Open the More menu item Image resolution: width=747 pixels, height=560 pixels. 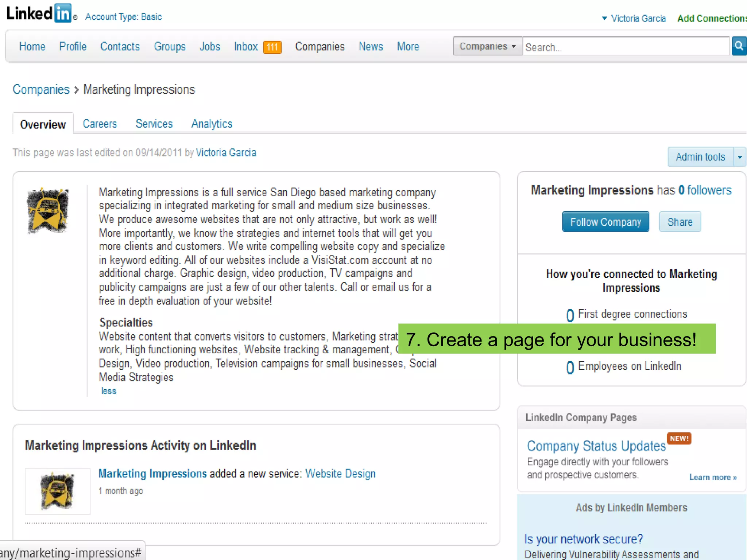pyautogui.click(x=408, y=47)
